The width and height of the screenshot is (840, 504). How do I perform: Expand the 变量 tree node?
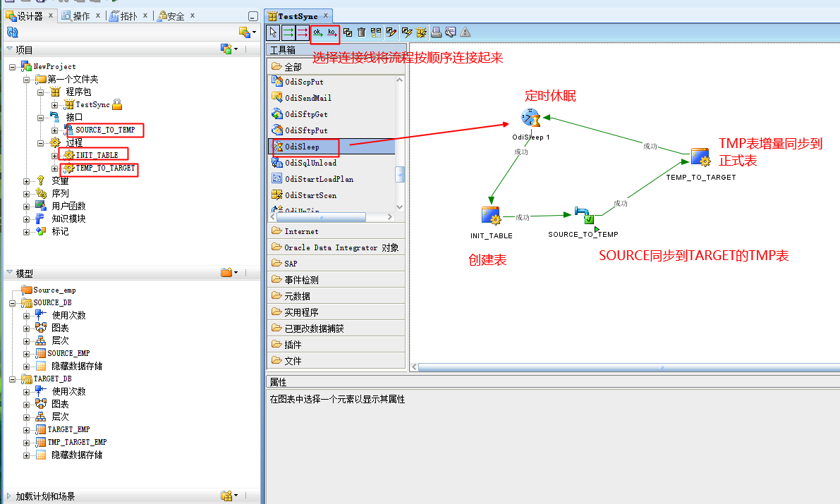tap(26, 181)
